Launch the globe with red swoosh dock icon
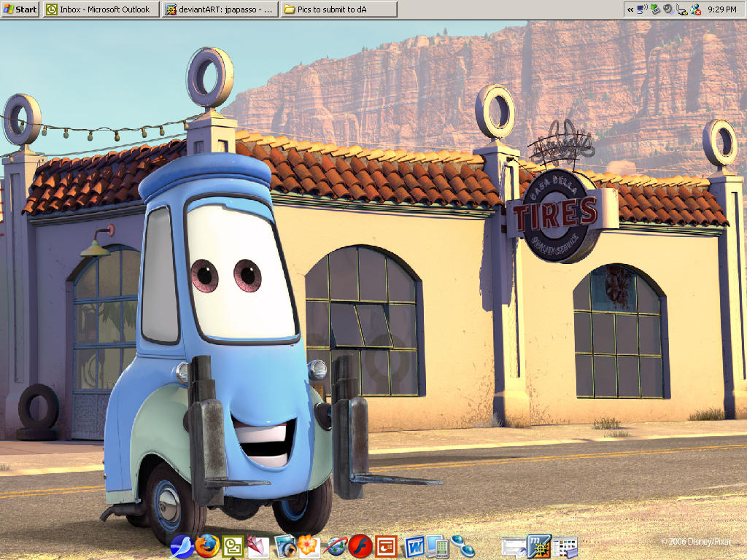The height and width of the screenshot is (560, 747). pos(336,547)
